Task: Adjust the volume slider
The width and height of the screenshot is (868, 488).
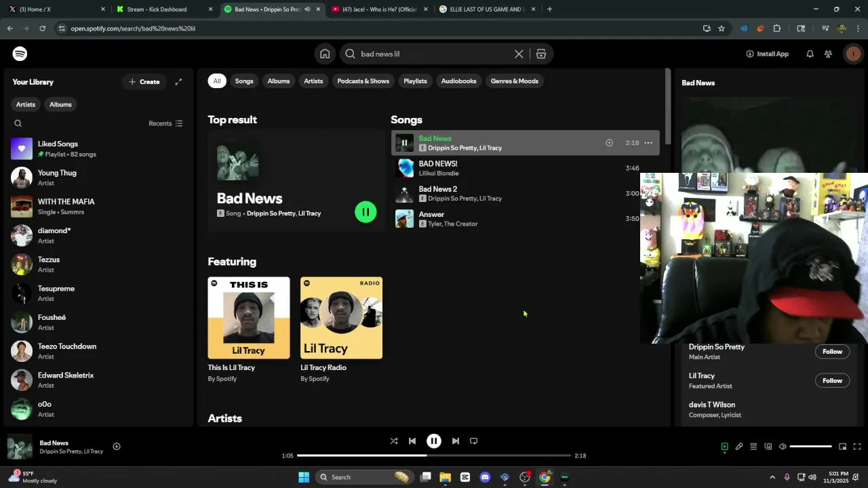Action: pos(811,447)
